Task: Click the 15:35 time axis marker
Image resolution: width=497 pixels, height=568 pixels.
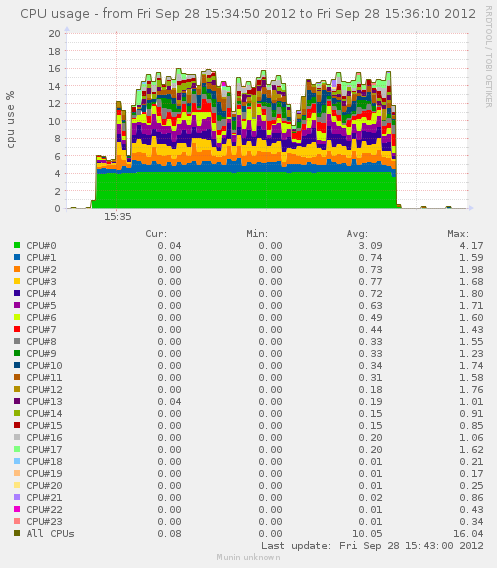Action: pyautogui.click(x=118, y=217)
